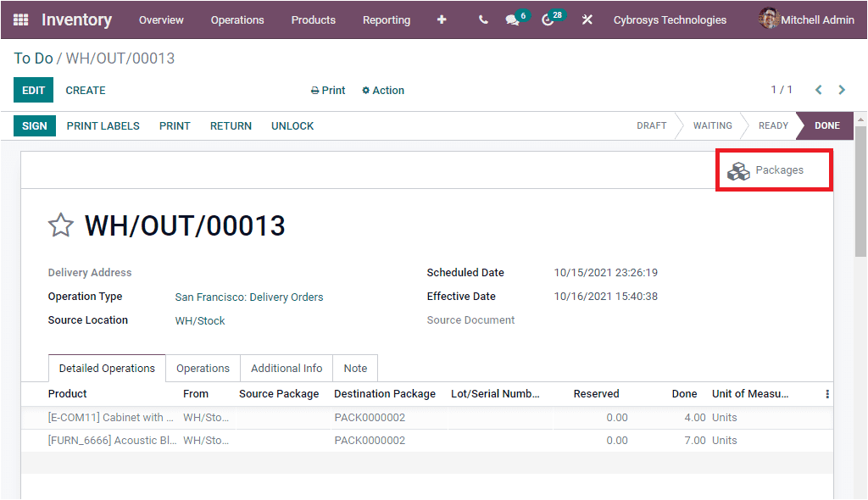Click the PRINT LABELS button
This screenshot has height=500, width=868.
[103, 125]
